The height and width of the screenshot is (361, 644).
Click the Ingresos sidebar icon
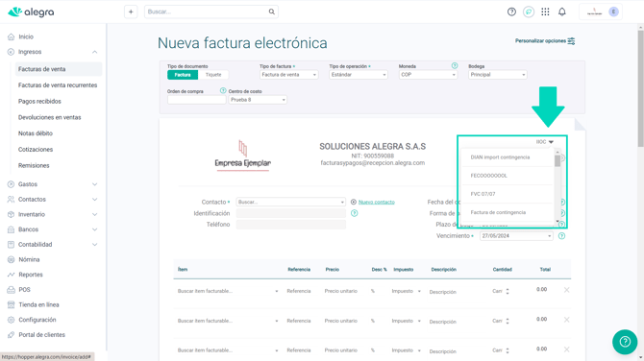(x=12, y=52)
